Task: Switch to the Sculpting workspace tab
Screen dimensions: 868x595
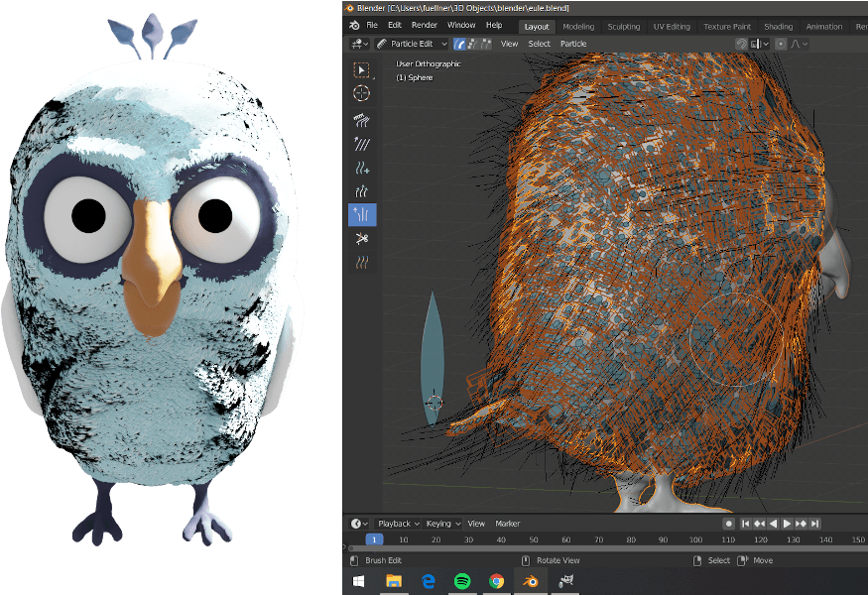Action: click(x=623, y=27)
